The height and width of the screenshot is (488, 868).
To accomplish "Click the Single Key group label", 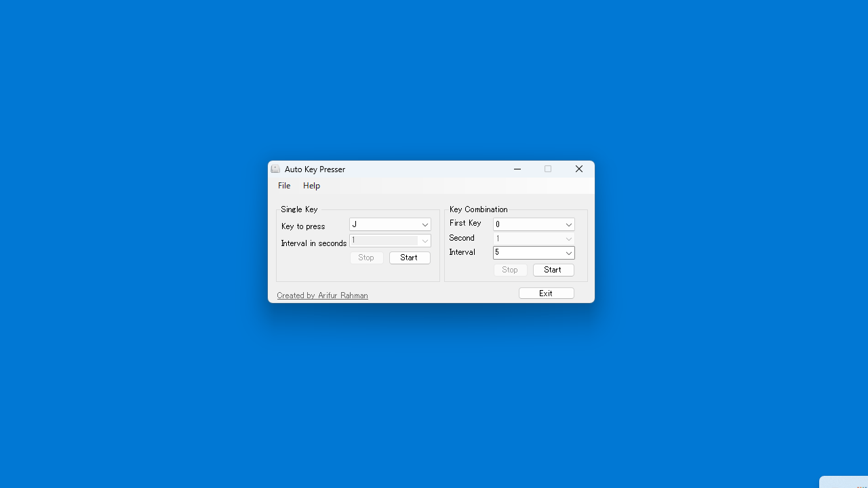I will coord(299,209).
